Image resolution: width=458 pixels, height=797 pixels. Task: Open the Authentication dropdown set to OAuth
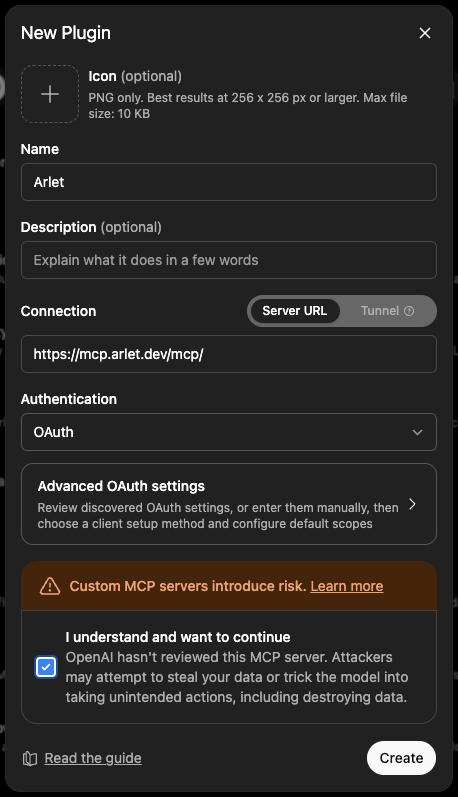point(229,432)
